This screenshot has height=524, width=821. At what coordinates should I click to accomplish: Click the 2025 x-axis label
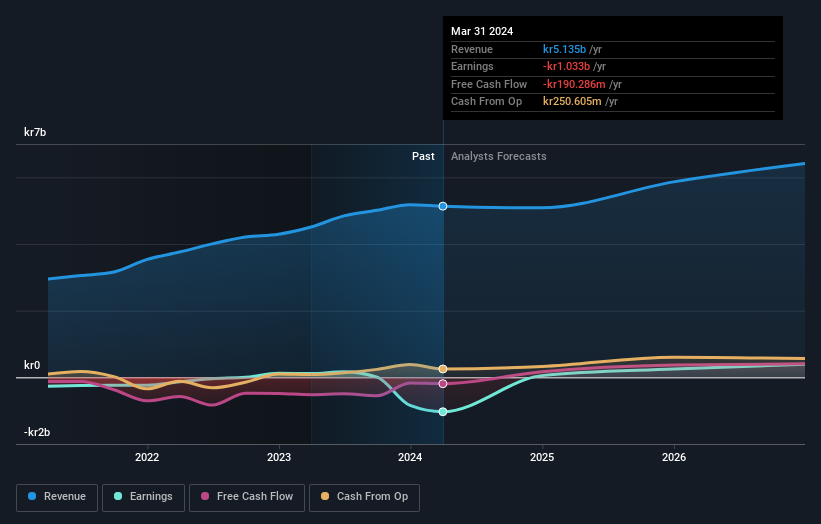[542, 457]
